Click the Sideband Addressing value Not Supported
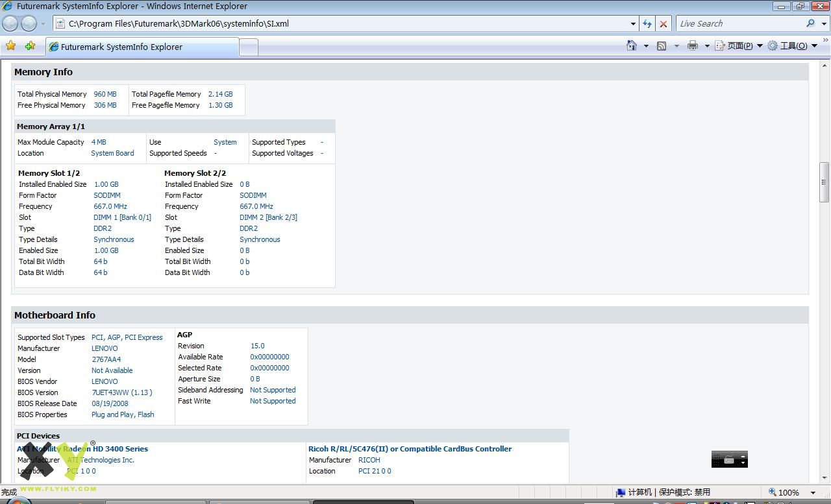 pos(273,390)
